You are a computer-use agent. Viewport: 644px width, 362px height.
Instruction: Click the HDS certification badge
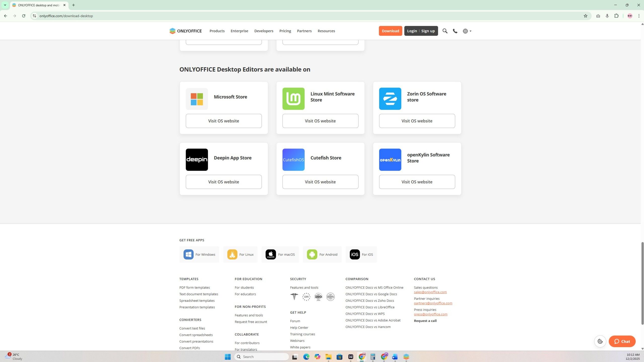330,297
